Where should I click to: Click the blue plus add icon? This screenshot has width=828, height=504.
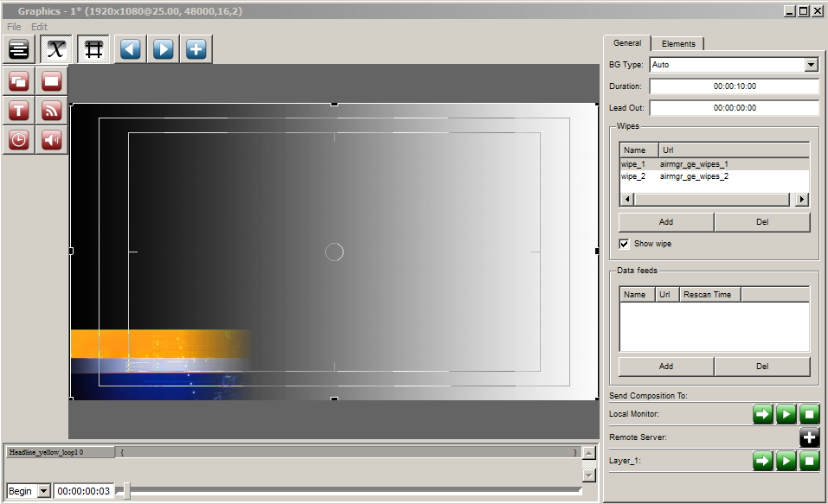(x=196, y=49)
